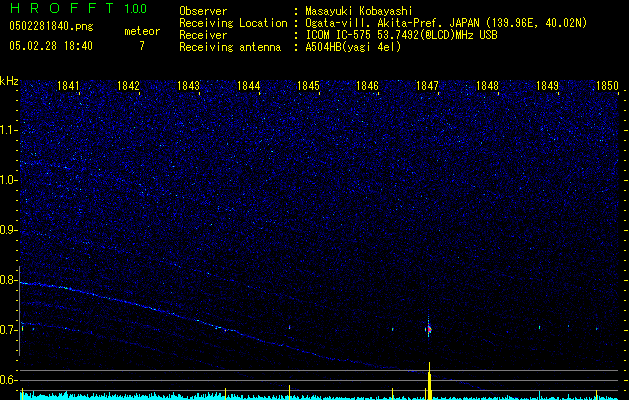Click frequency axis label 0.7
This screenshot has width=629, height=400.
pyautogui.click(x=8, y=330)
